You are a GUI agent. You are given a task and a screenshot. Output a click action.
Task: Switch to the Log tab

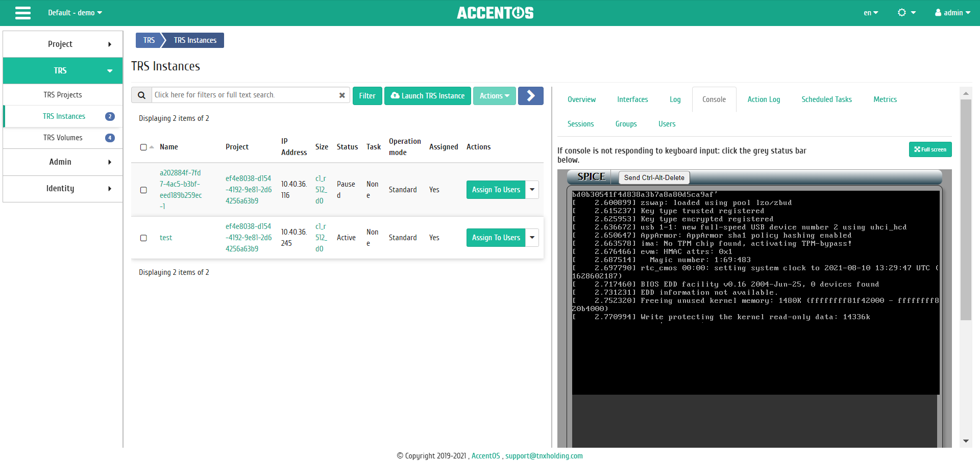(675, 99)
